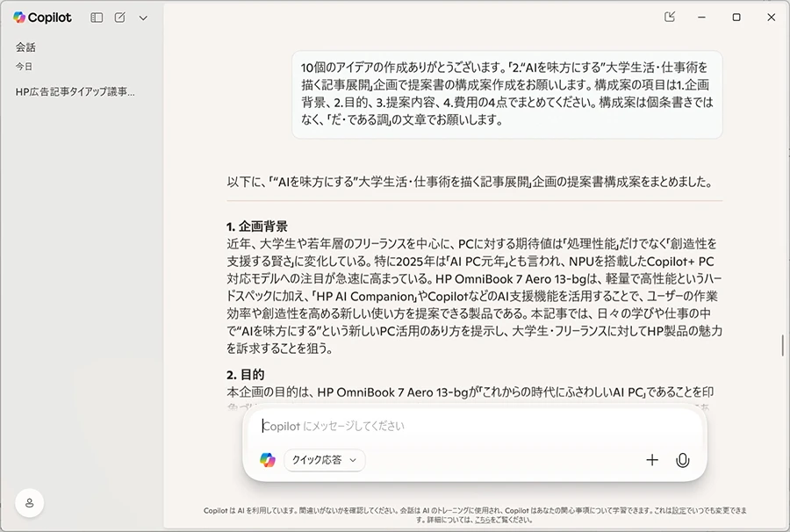790x532 pixels.
Task: Open the account profile icon
Action: (x=29, y=503)
